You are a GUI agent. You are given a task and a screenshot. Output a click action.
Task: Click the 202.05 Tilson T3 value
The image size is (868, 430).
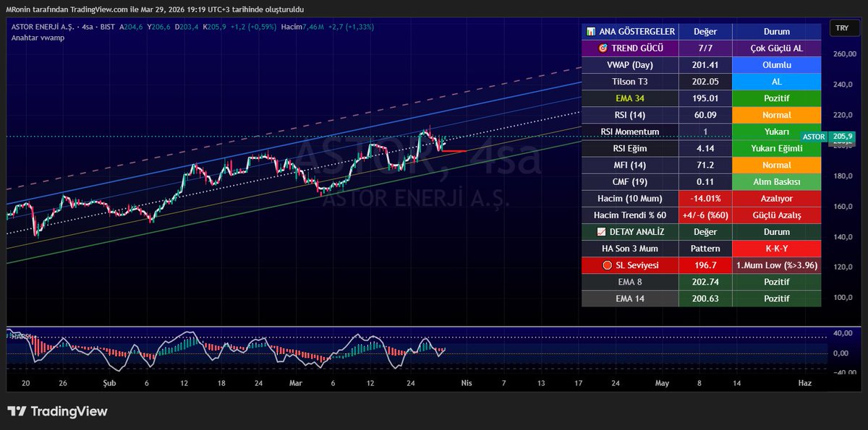coord(705,82)
